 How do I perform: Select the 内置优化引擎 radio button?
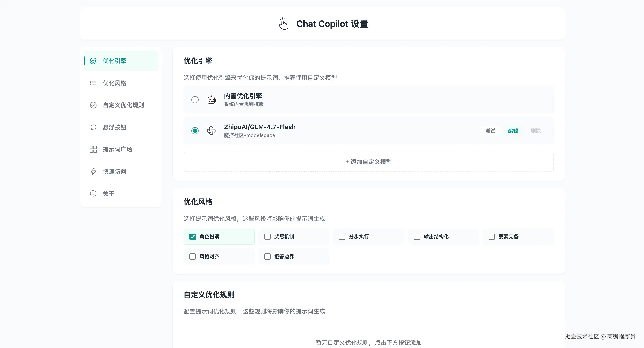coord(195,100)
